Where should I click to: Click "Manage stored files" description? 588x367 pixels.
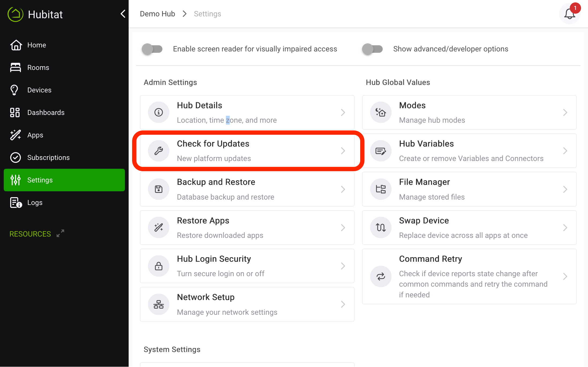432,197
